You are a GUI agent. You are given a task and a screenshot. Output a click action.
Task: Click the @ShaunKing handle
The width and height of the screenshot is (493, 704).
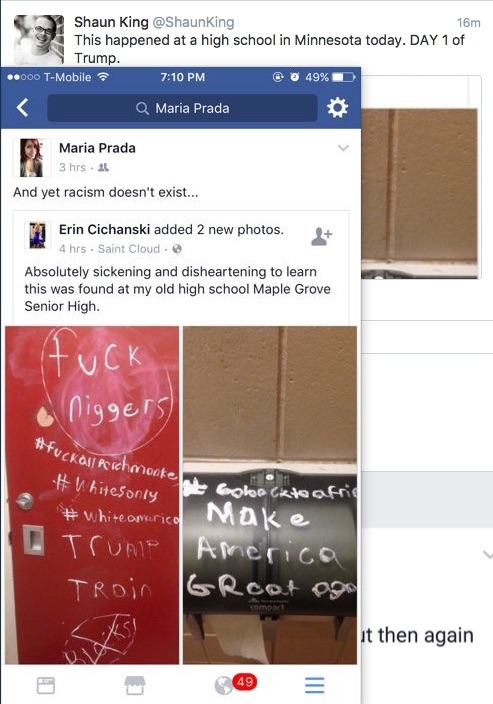tap(194, 22)
